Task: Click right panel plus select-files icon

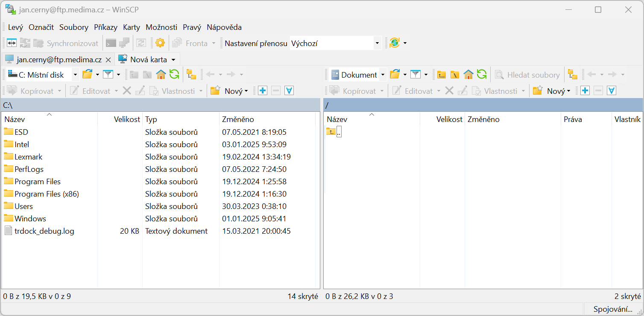Action: pos(585,91)
